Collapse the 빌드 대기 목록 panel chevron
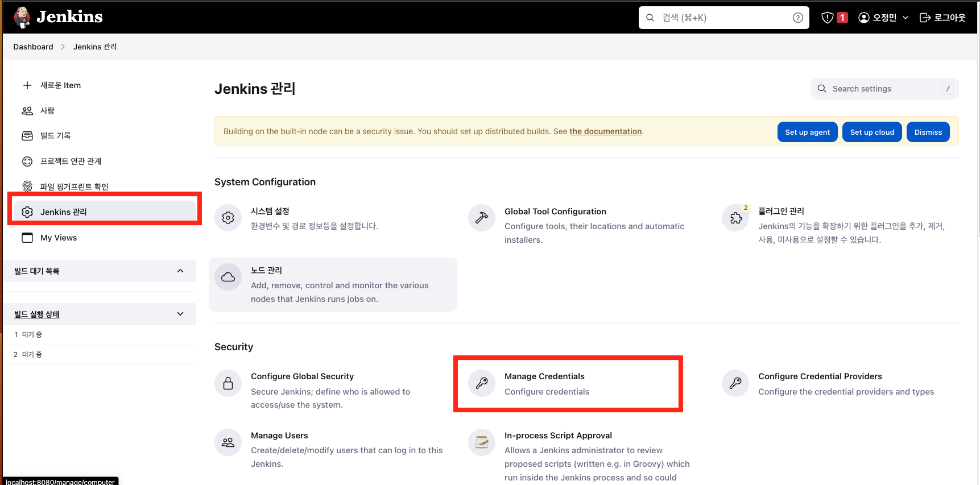 [180, 271]
